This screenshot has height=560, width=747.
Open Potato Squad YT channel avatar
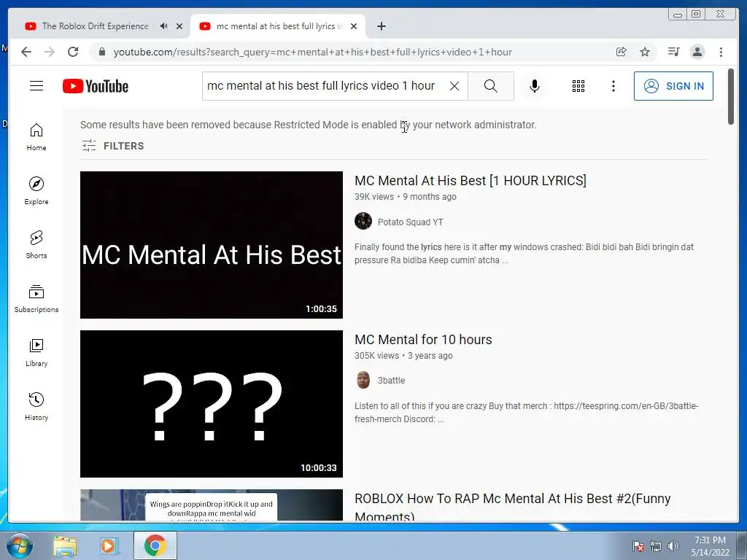point(363,222)
